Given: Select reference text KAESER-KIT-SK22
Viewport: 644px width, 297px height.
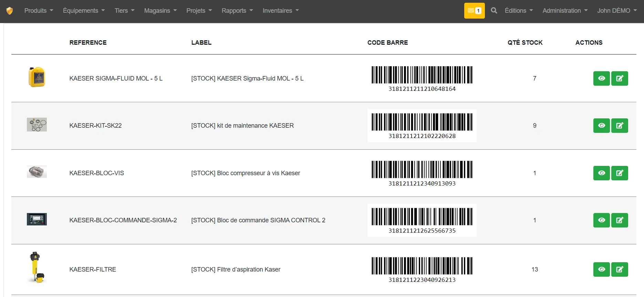Looking at the screenshot, I should [95, 126].
